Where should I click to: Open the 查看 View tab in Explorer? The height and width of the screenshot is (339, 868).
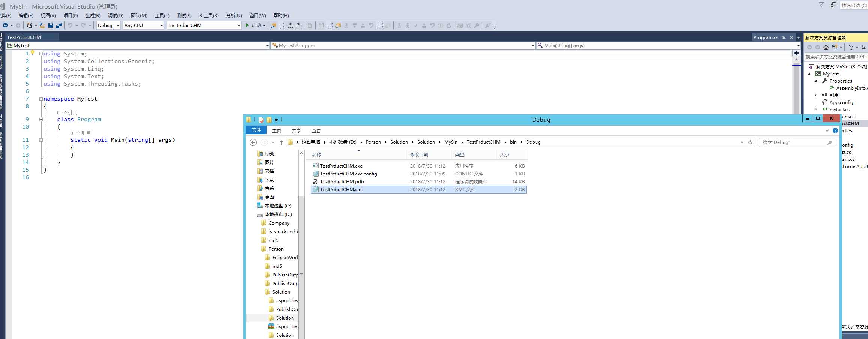click(x=316, y=131)
